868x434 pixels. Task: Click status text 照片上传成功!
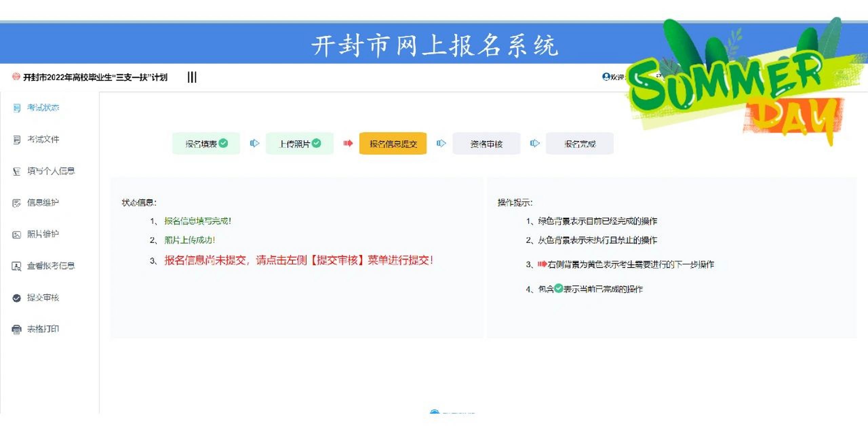190,240
